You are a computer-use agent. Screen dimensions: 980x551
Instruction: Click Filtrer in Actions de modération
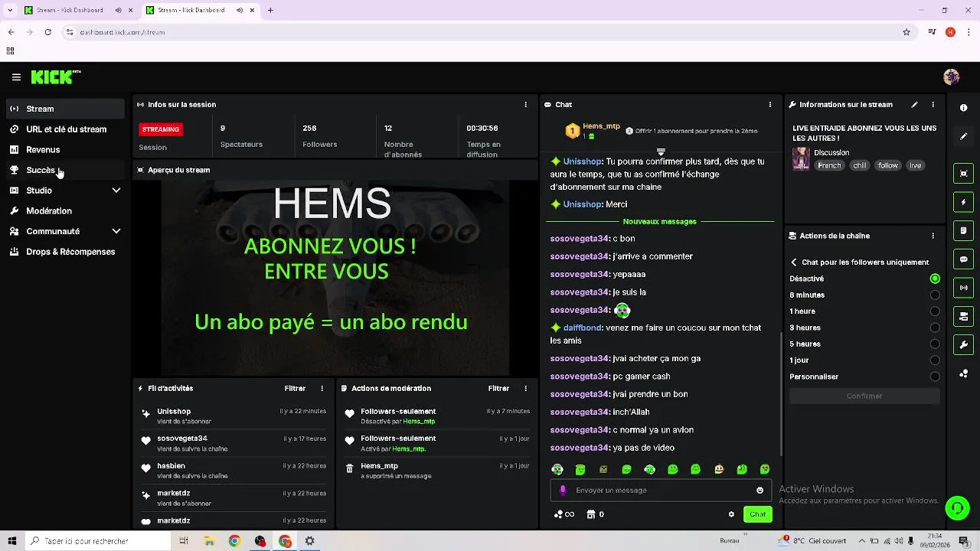tap(498, 389)
